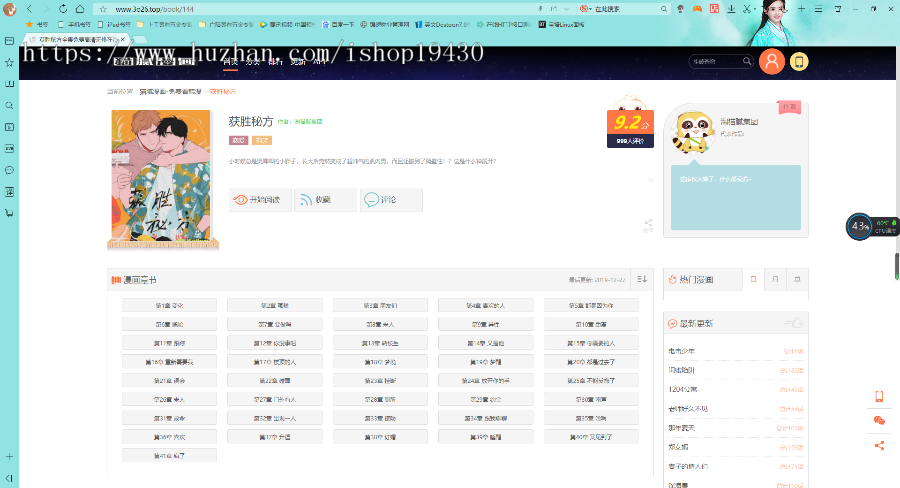Click the yellow mobile phone icon in header

(x=799, y=61)
